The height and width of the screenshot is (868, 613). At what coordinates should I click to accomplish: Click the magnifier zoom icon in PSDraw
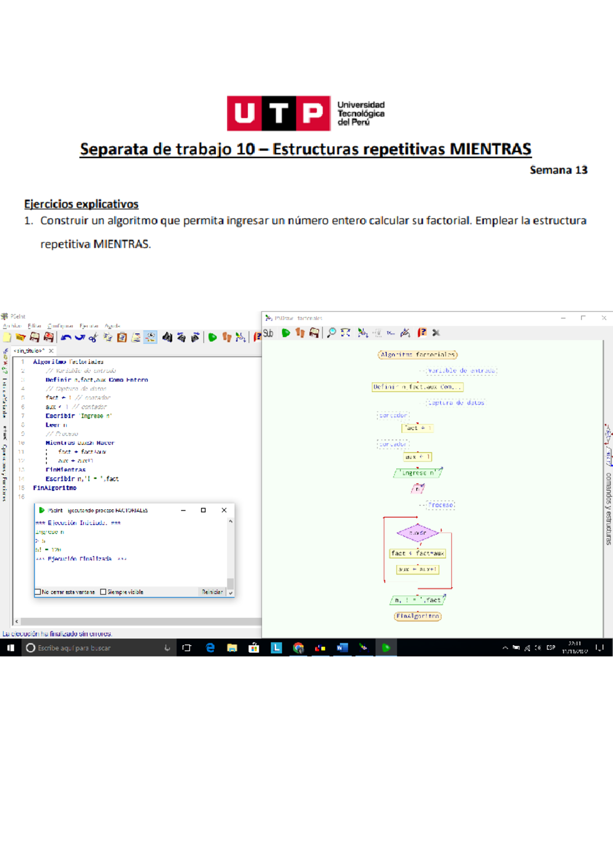coord(332,333)
